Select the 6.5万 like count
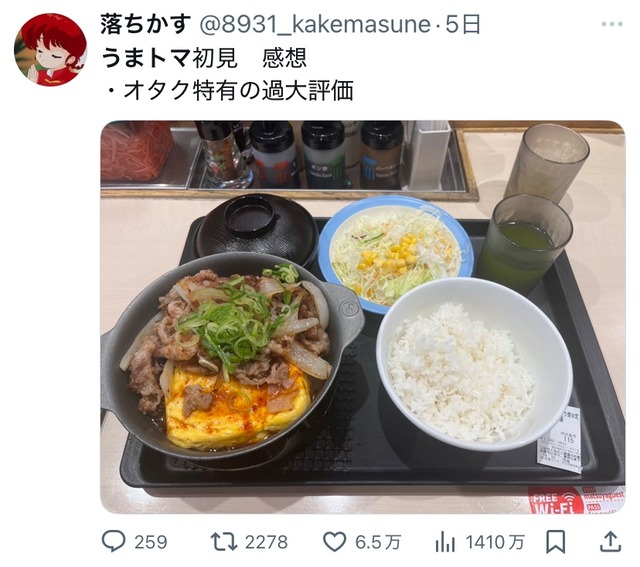The height and width of the screenshot is (567, 640). (378, 543)
